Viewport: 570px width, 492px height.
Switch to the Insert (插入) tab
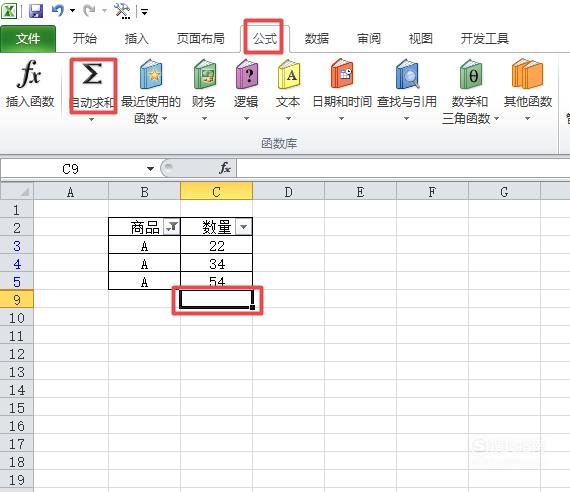pos(136,39)
